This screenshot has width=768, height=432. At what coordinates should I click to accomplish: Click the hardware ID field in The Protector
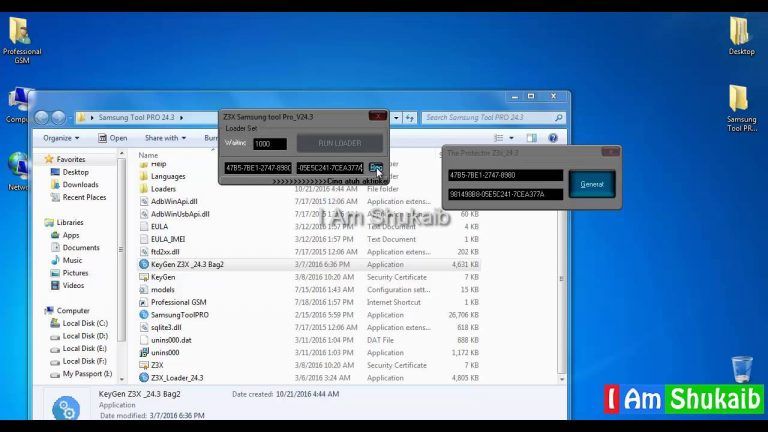click(505, 175)
